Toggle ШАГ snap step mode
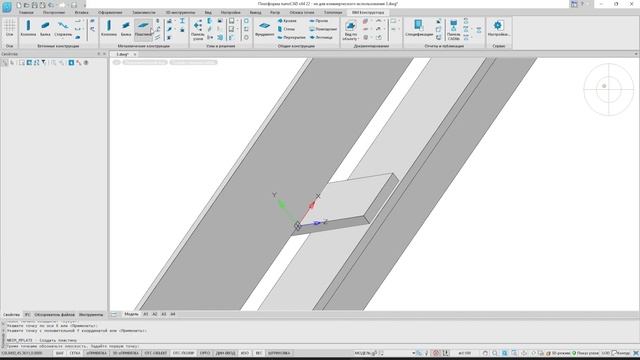 point(60,353)
